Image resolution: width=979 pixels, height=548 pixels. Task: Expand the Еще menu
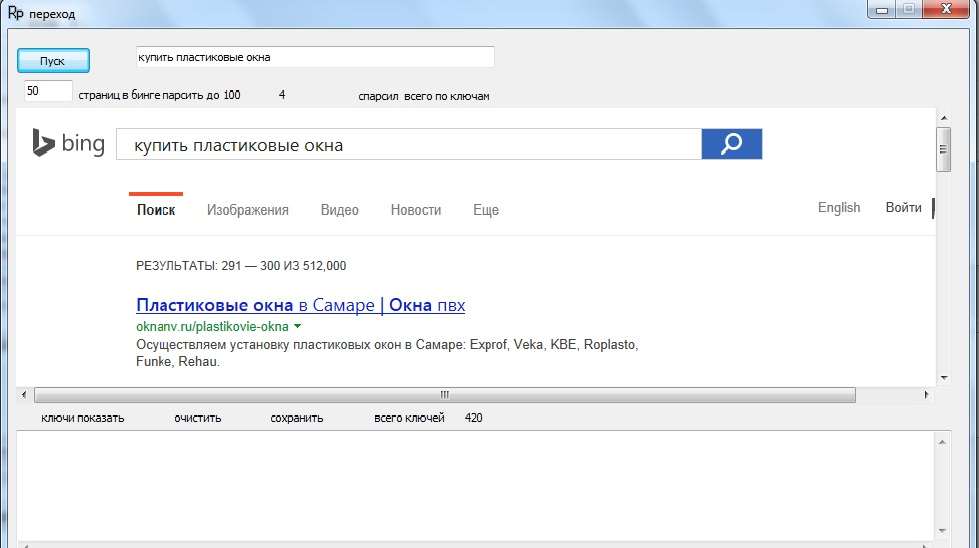pyautogui.click(x=486, y=210)
